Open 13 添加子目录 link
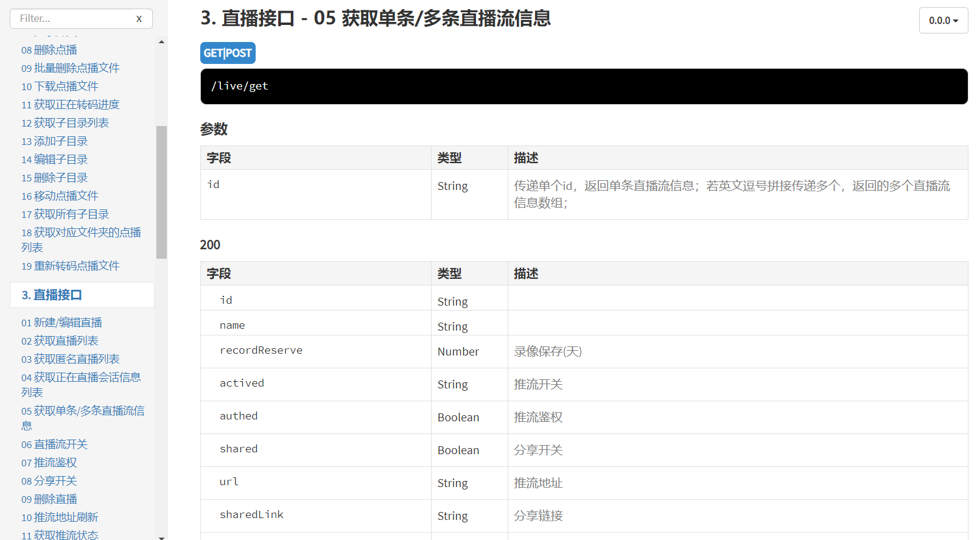 pyautogui.click(x=54, y=141)
